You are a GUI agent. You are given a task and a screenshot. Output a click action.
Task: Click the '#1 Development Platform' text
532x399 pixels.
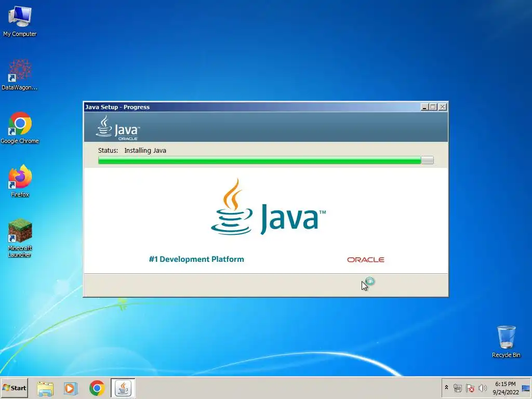[x=196, y=259]
